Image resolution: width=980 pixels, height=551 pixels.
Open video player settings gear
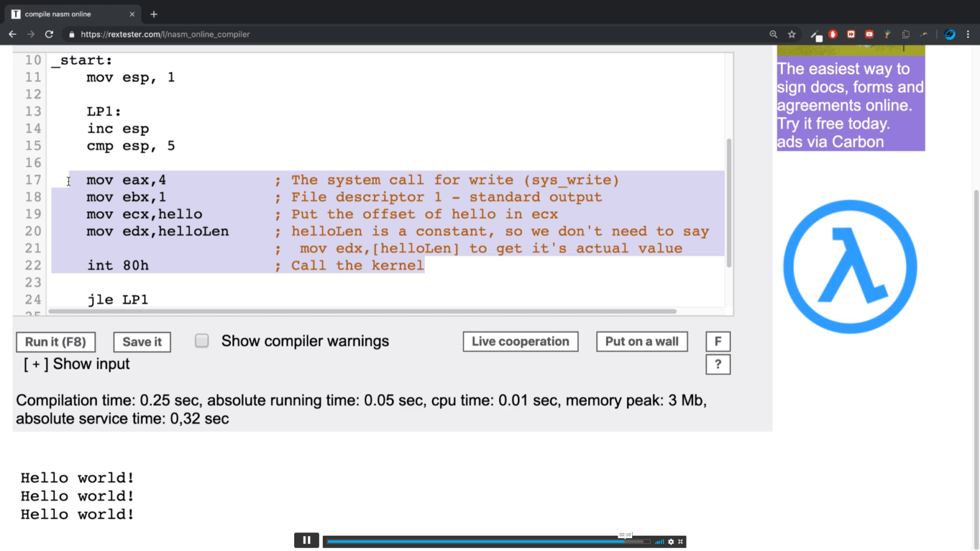point(671,541)
